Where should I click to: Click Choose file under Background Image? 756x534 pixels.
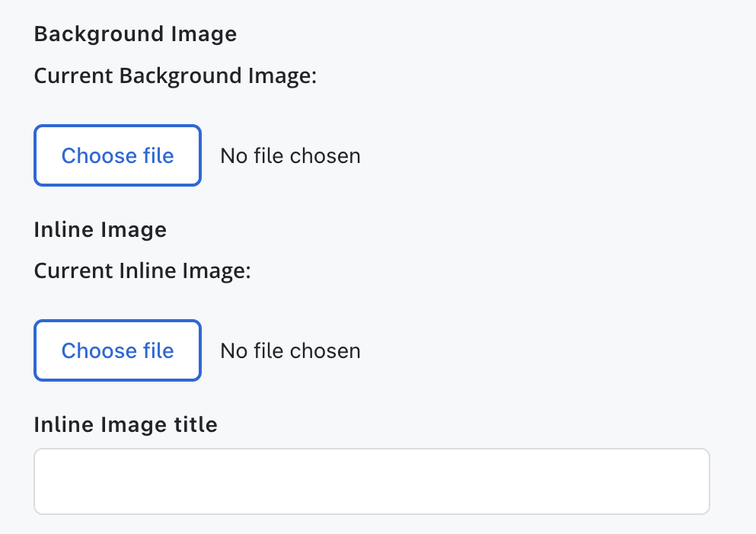pos(117,155)
